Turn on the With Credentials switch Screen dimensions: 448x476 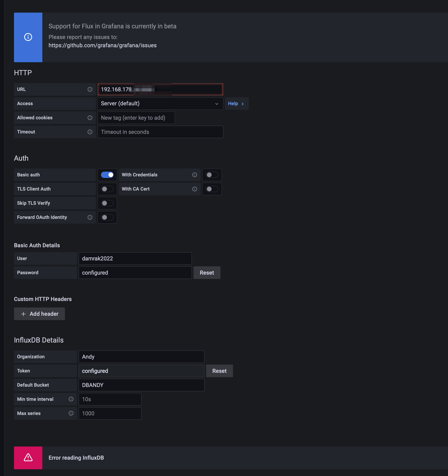[x=212, y=175]
